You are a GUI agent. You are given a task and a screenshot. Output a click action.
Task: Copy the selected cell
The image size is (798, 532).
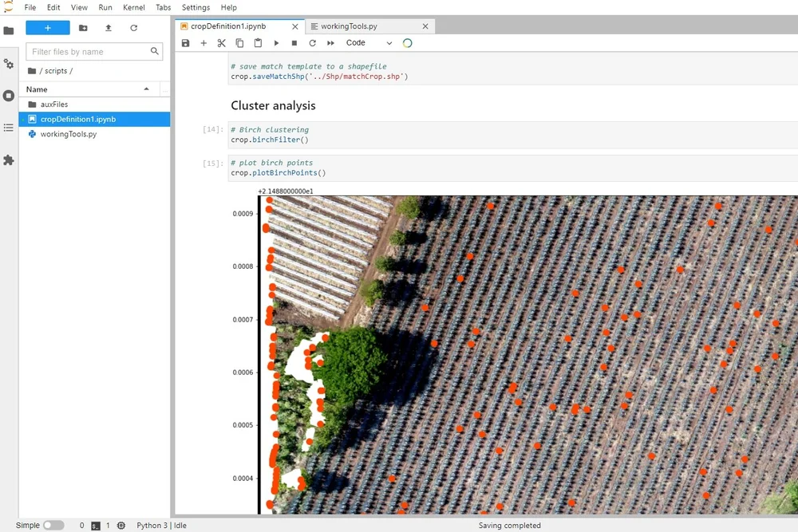[x=239, y=42]
